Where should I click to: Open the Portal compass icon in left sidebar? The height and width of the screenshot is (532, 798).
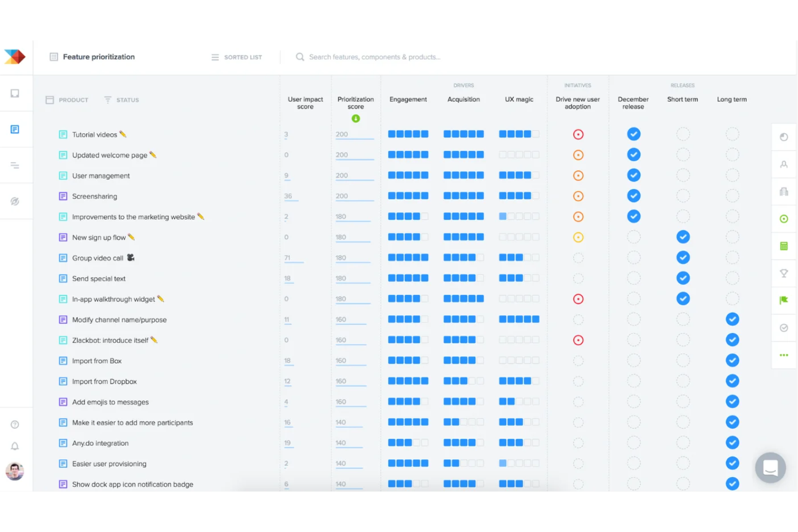(x=15, y=201)
